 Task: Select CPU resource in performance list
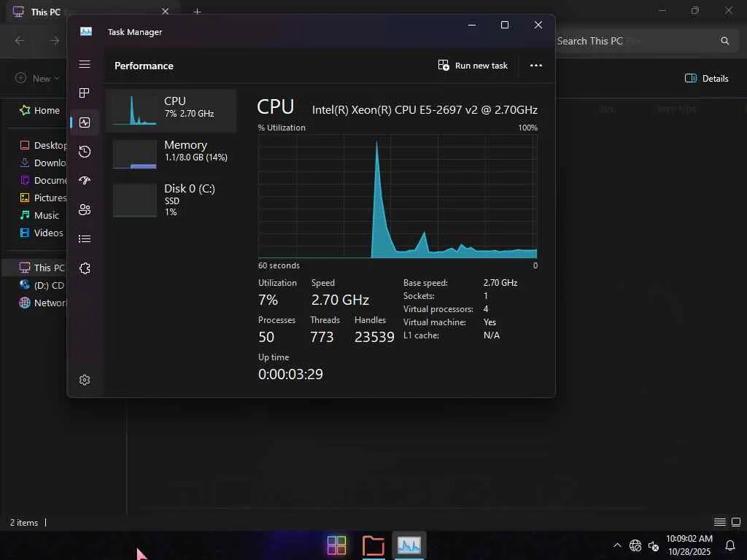point(171,110)
